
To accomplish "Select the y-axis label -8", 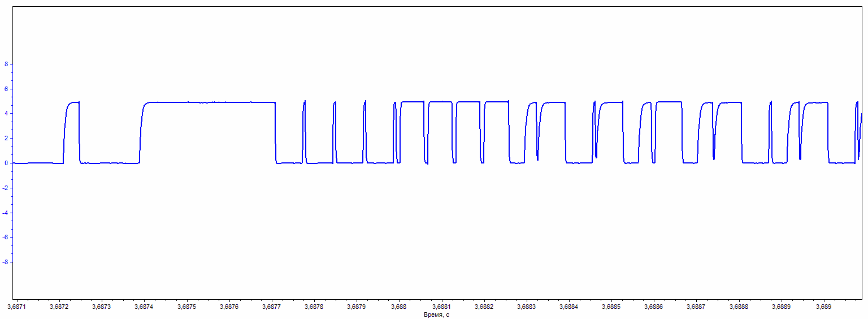I will point(6,262).
